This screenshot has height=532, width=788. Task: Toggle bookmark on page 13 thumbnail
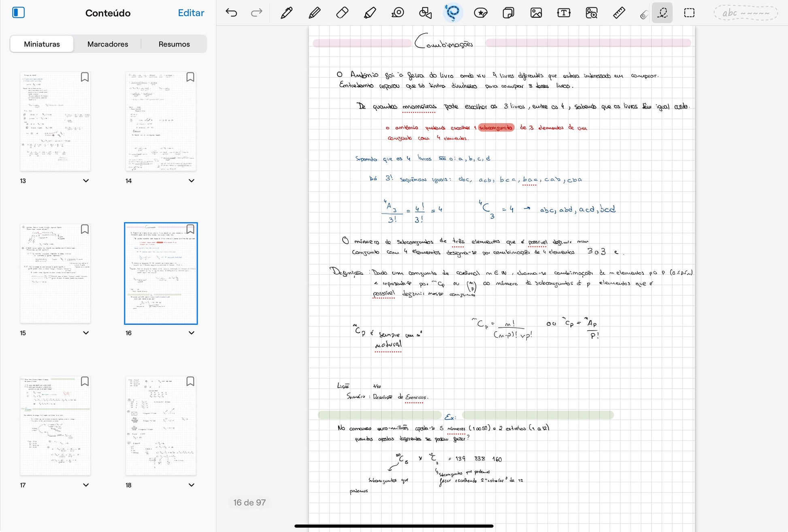point(85,77)
